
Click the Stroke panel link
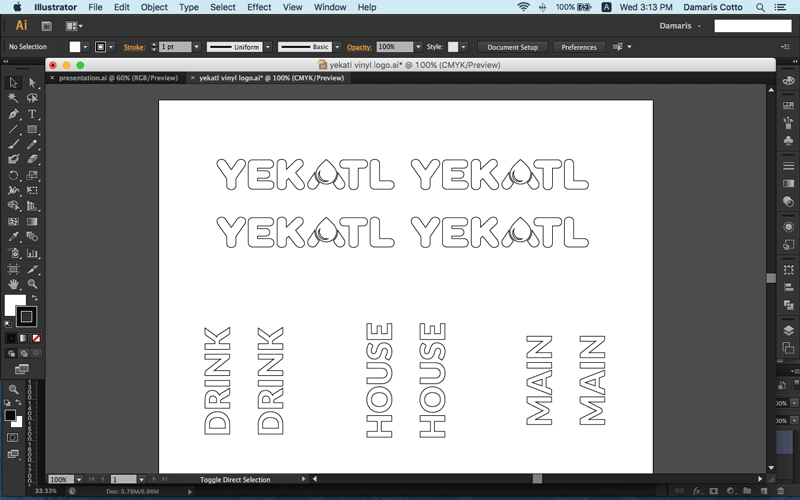(134, 47)
